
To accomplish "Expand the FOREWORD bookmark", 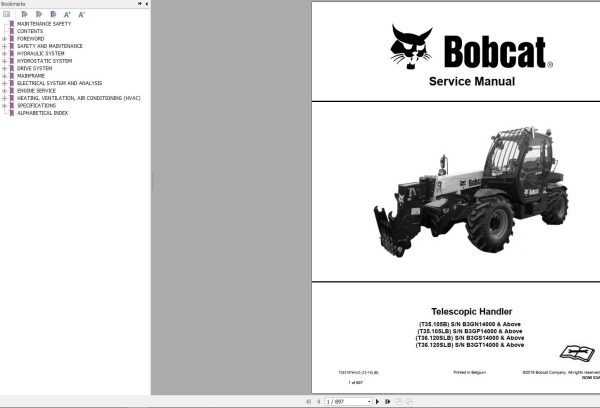I will click(x=4, y=39).
